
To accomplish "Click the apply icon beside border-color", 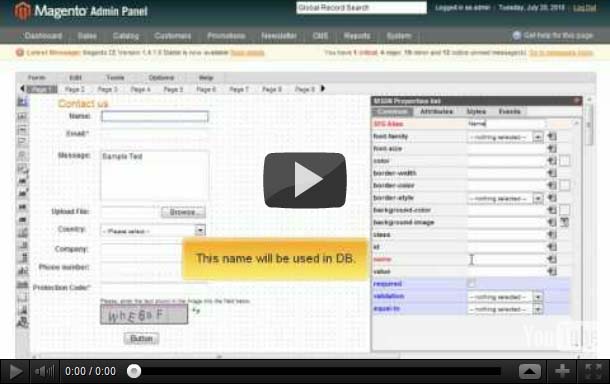I will point(552,185).
